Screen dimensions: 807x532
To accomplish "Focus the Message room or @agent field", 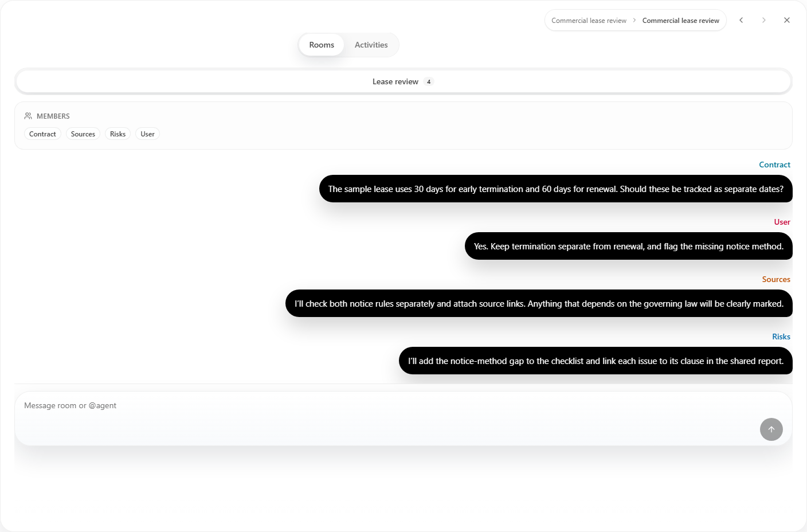I will click(x=403, y=418).
